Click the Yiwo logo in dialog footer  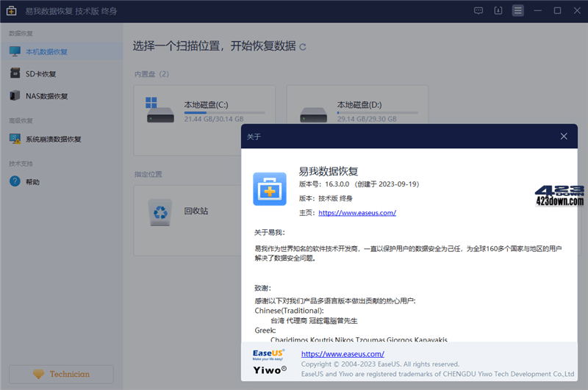(270, 370)
